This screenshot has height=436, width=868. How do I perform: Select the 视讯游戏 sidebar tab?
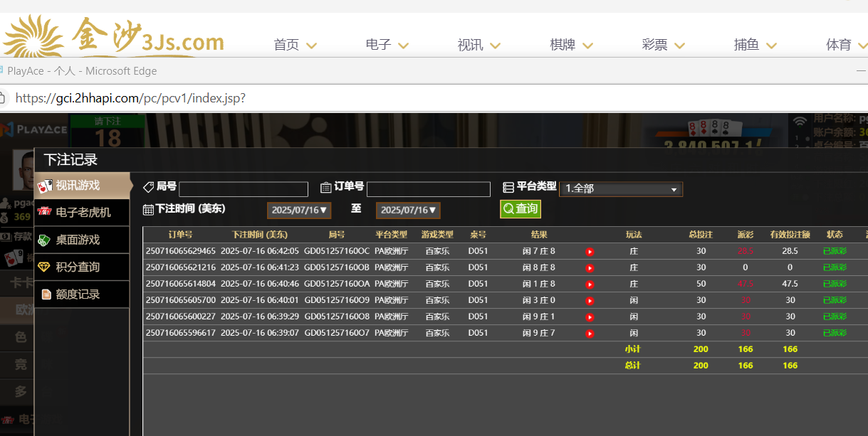(78, 186)
